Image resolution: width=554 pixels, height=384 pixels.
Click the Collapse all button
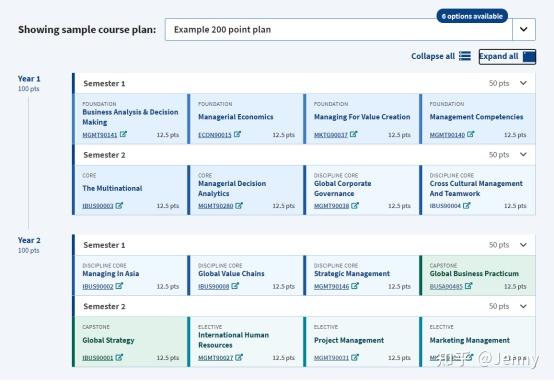click(x=441, y=56)
